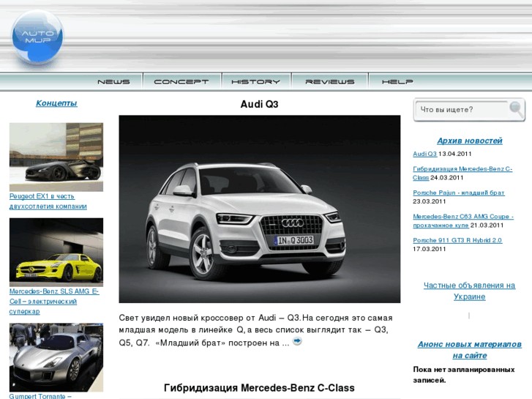Open archive link 'Porsche 911 GT3 R Hybrid 2.0'

457,240
